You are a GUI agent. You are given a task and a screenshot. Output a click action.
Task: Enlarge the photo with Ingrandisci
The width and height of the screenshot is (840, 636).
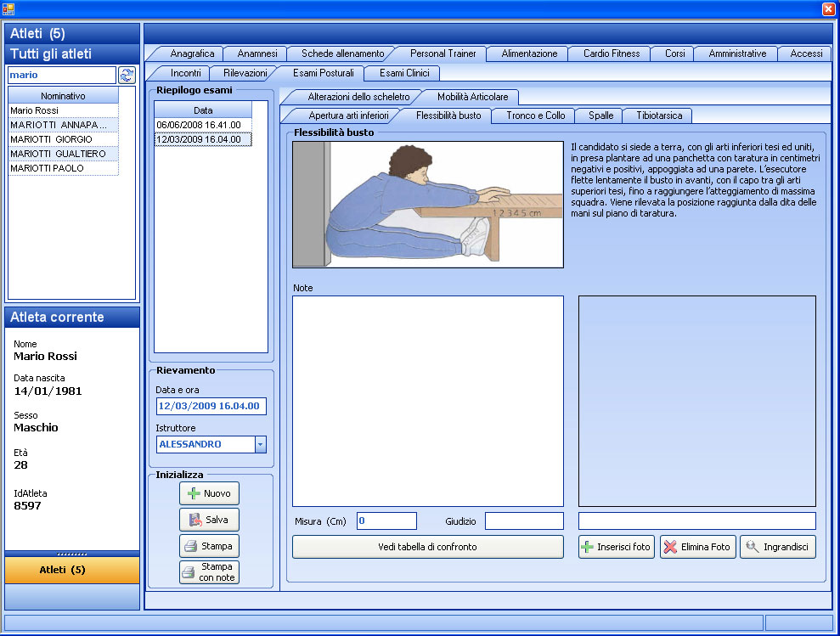(x=777, y=547)
